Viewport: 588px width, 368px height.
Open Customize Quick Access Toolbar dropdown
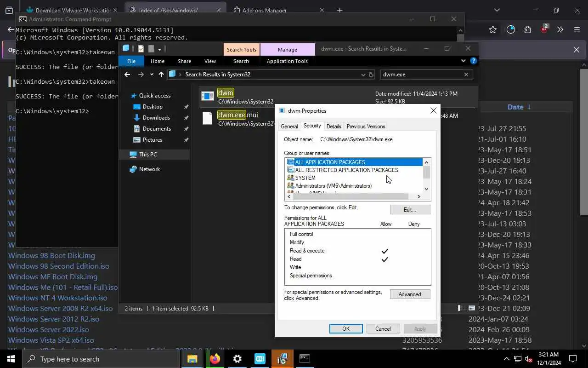[x=159, y=49]
